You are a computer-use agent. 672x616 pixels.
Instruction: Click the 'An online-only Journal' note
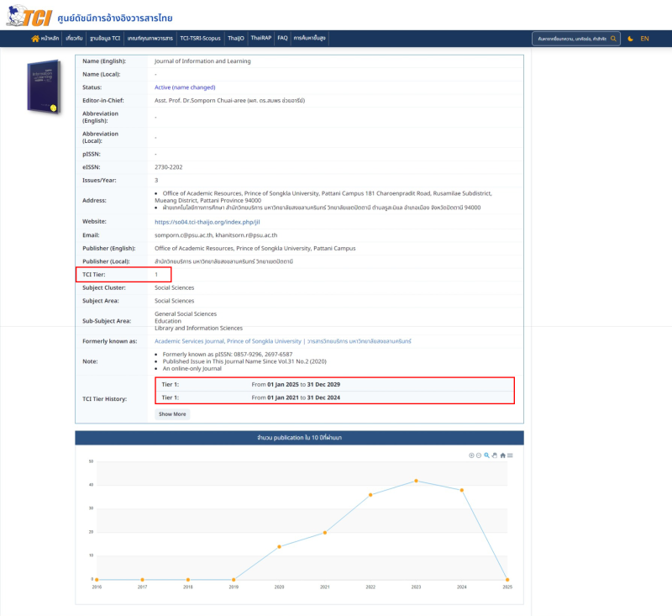192,369
